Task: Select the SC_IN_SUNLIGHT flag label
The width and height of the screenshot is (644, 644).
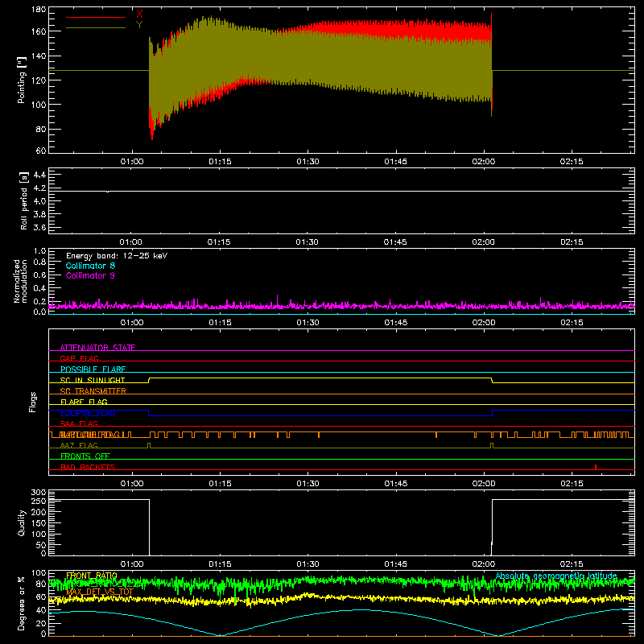Action: coord(93,380)
